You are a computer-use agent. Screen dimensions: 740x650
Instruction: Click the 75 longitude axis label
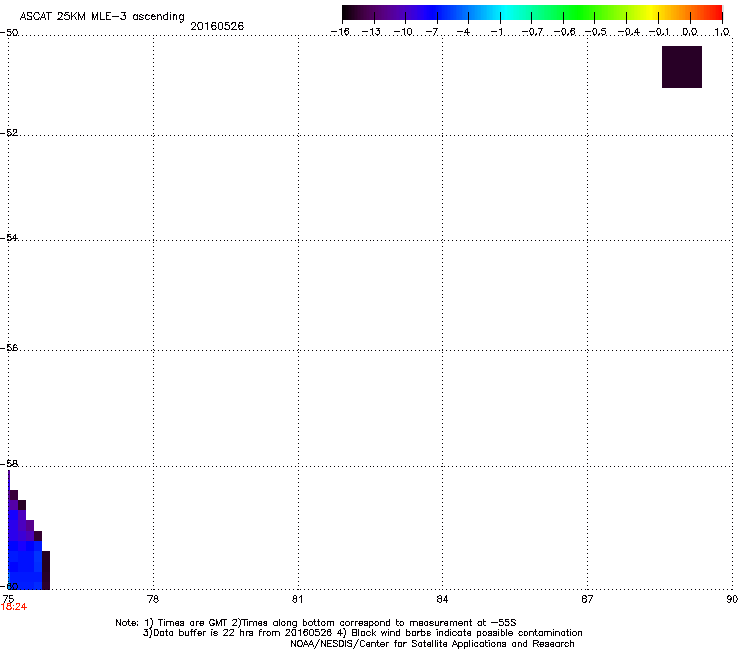click(x=8, y=599)
